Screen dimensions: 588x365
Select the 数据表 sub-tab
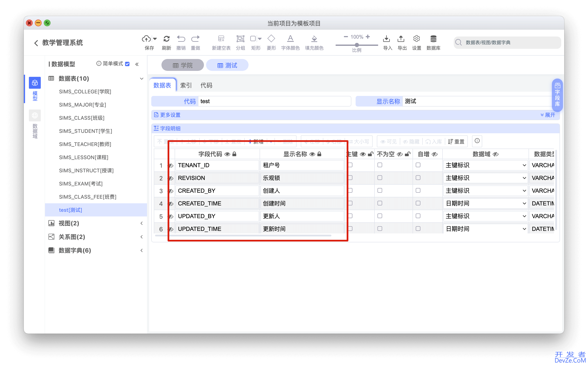(162, 85)
